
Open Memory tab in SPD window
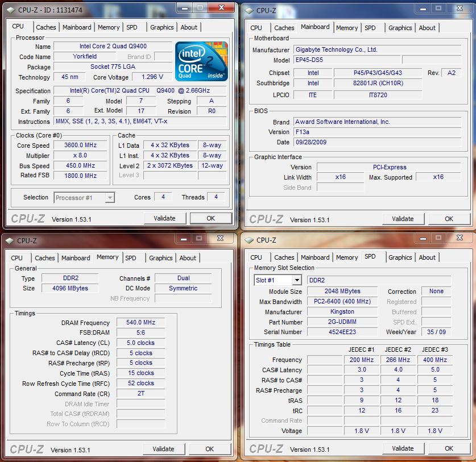347,257
